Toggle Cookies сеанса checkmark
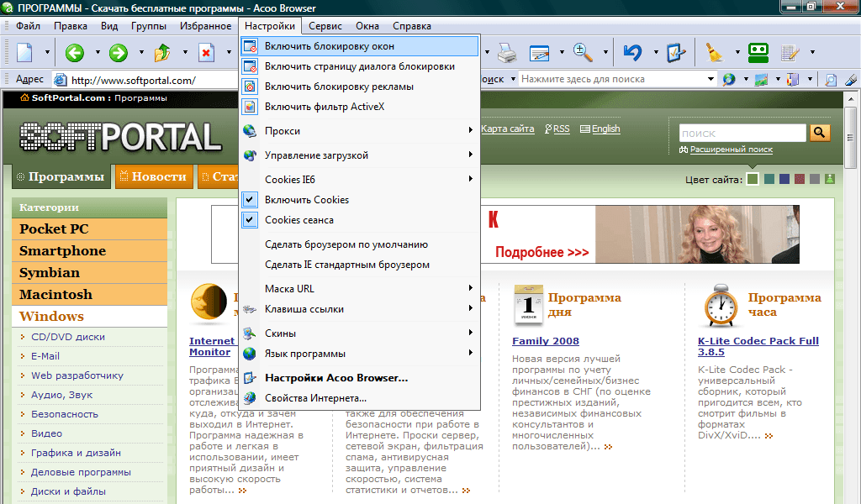 click(250, 220)
